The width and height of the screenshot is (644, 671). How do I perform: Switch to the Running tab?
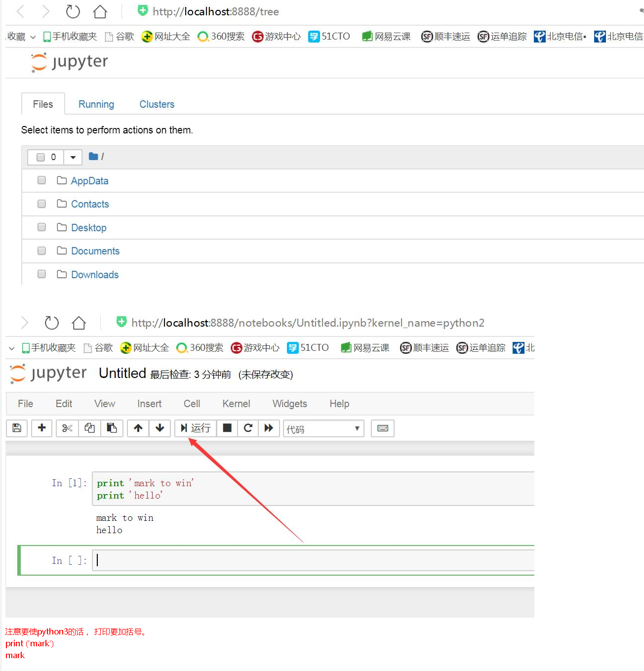coord(96,104)
